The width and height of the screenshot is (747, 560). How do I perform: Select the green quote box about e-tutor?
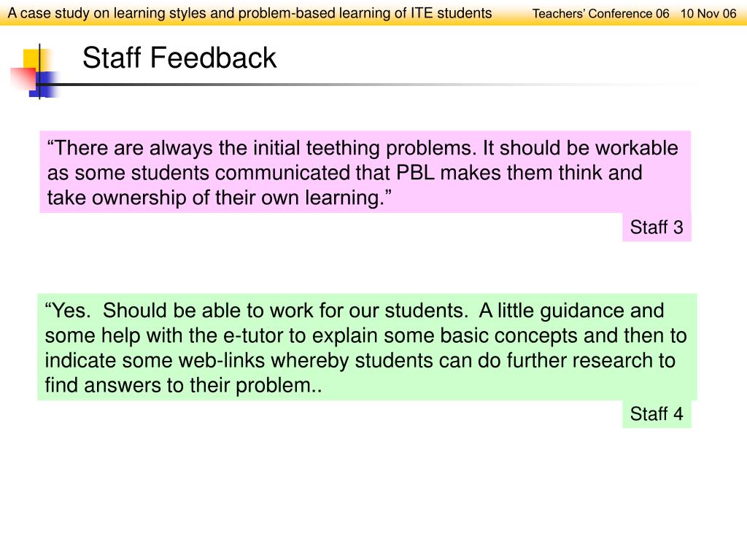tap(367, 347)
